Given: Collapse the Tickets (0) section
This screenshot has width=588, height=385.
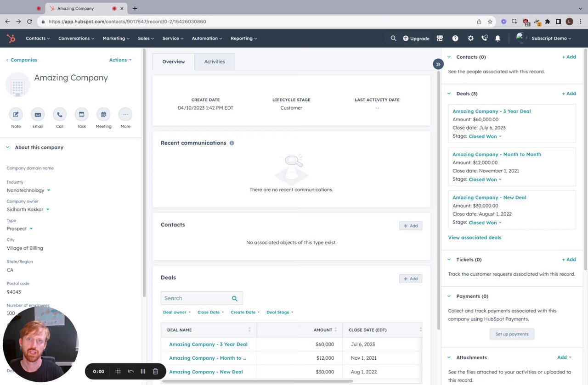Looking at the screenshot, I should click(x=449, y=260).
